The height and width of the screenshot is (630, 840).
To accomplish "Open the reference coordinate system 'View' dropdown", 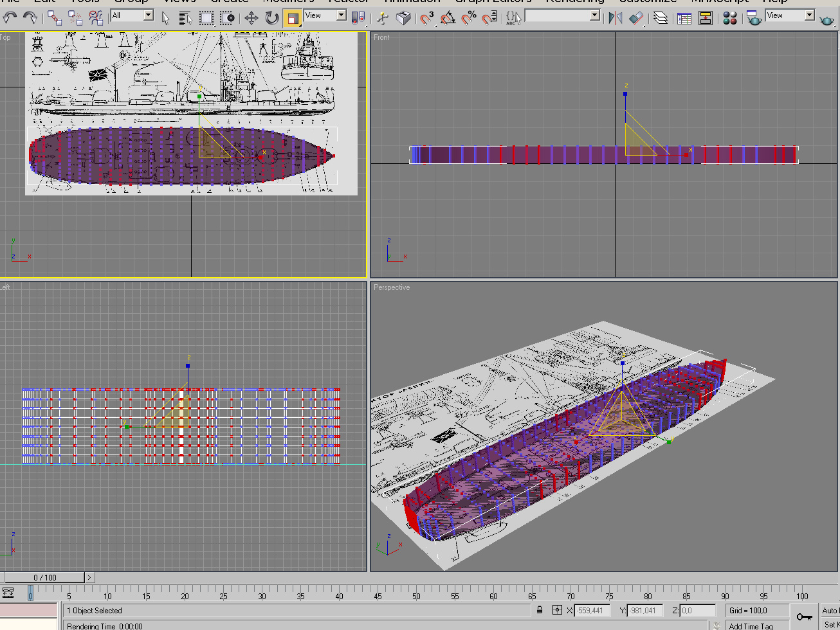I will [341, 15].
